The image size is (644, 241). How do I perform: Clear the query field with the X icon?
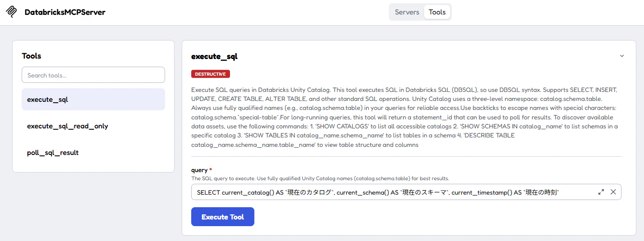tap(613, 192)
